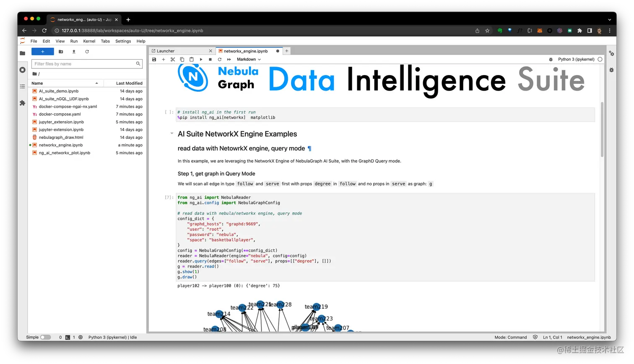This screenshot has width=634, height=364.
Task: Reload the browser page
Action: (x=44, y=31)
